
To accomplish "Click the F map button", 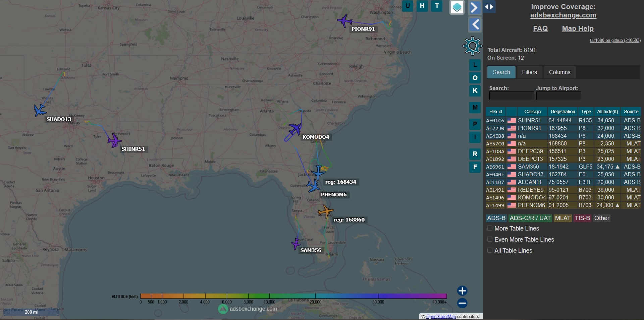I will (475, 167).
